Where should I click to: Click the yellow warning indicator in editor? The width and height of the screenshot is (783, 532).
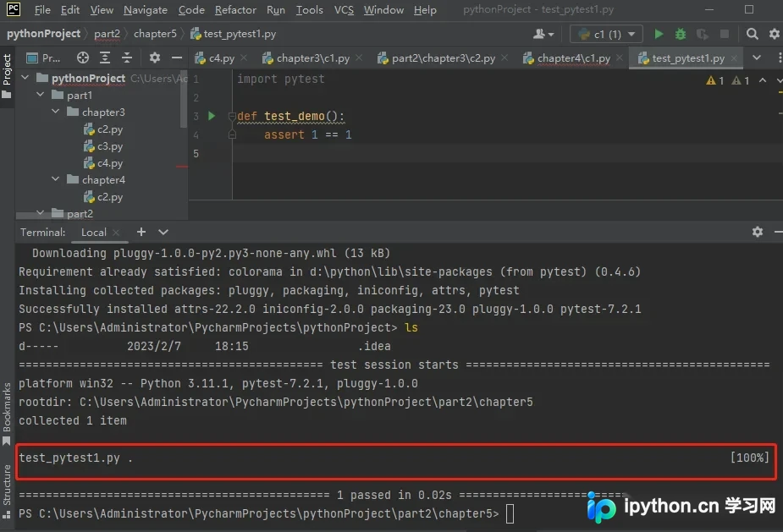[x=715, y=80]
